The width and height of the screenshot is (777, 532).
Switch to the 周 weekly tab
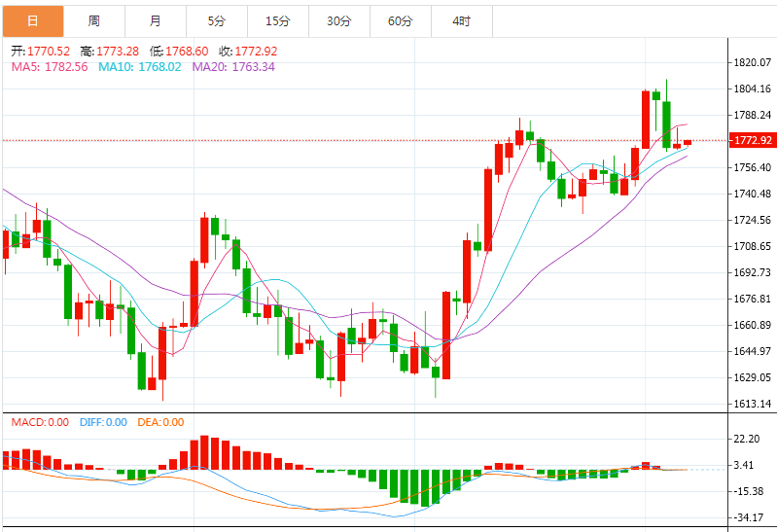pos(94,21)
